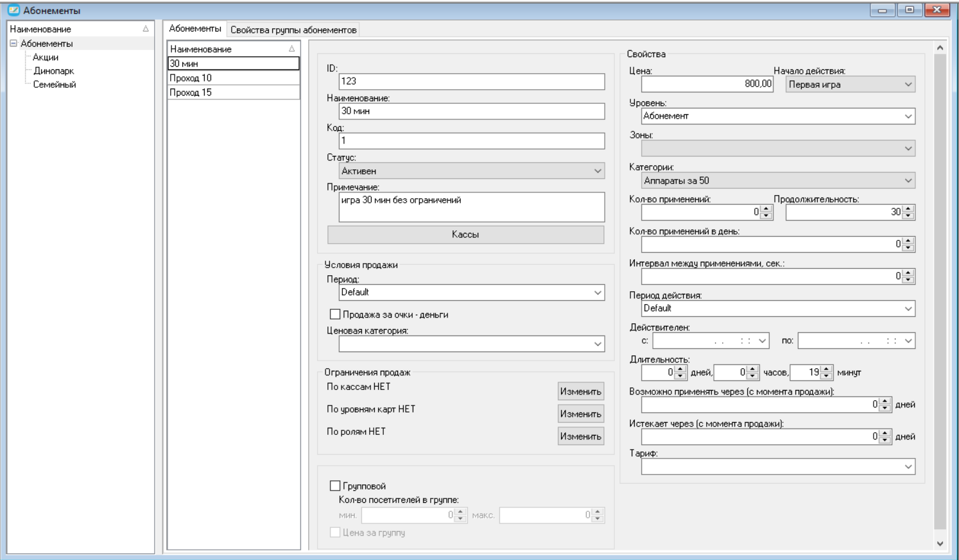Open the Период действия dropdown

tap(778, 309)
